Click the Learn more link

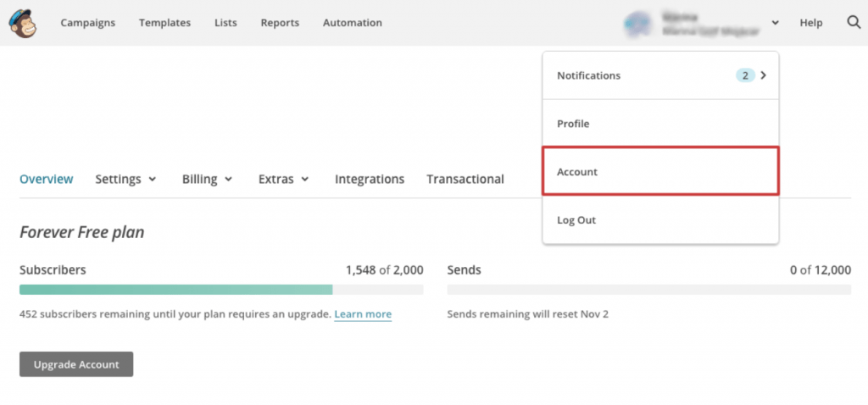pos(363,314)
